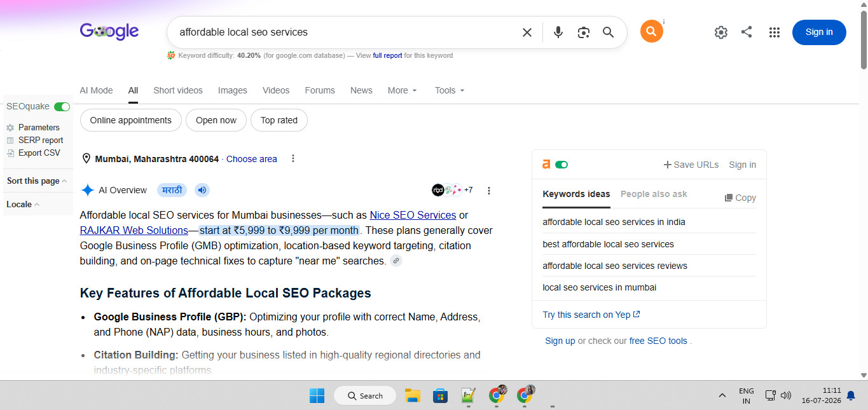Select "local seo services in mumbai" keyword
This screenshot has width=868, height=410.
coord(599,287)
